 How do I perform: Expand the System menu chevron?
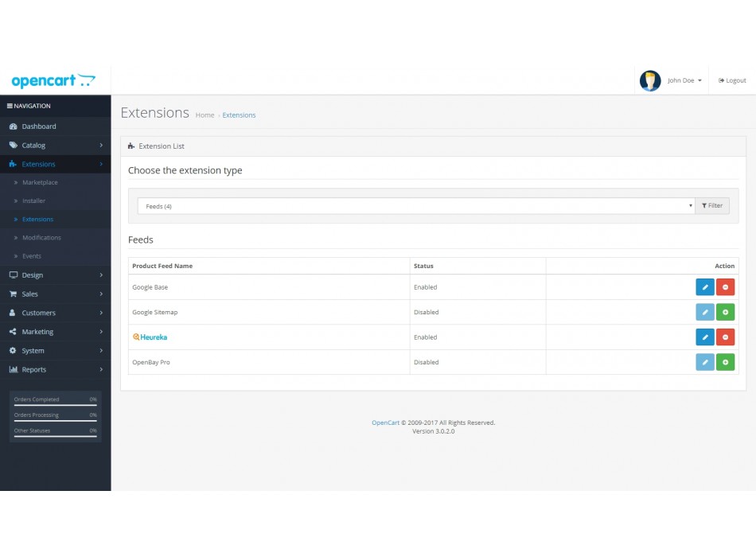coord(101,351)
